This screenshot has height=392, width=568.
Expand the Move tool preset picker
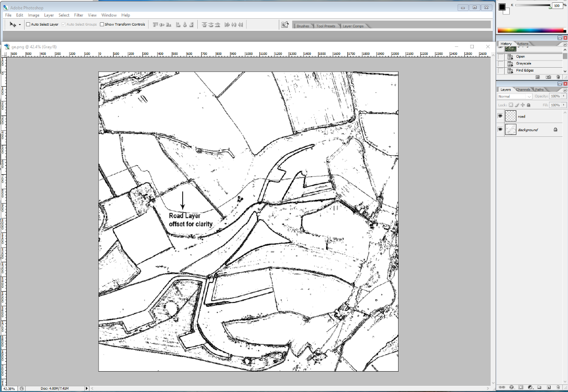[19, 24]
